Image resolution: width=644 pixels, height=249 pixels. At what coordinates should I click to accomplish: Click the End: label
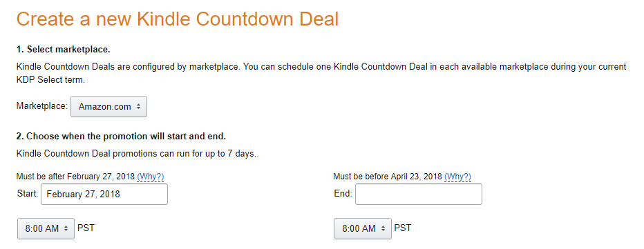pos(343,194)
